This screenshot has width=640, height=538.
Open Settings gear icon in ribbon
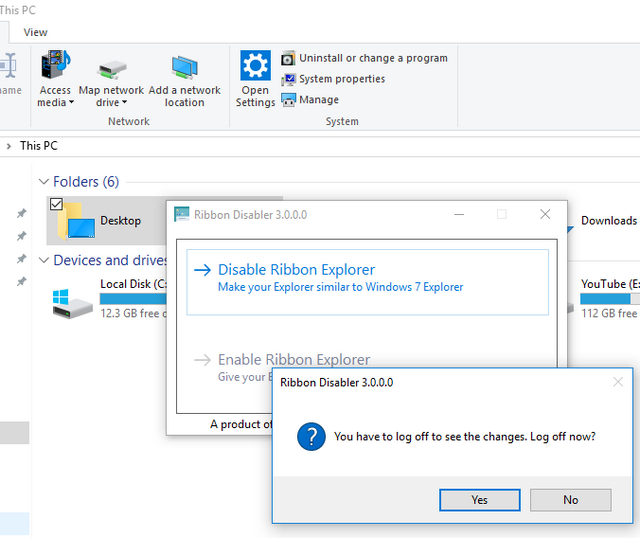click(x=255, y=65)
